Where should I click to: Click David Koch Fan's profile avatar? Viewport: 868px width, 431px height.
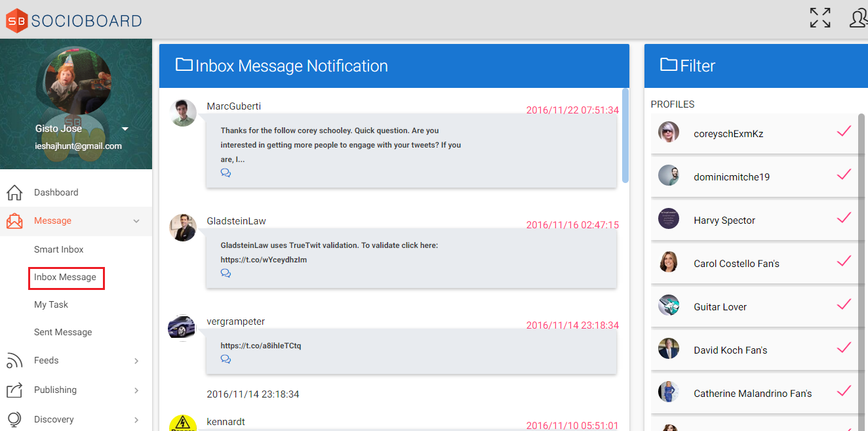(x=669, y=348)
